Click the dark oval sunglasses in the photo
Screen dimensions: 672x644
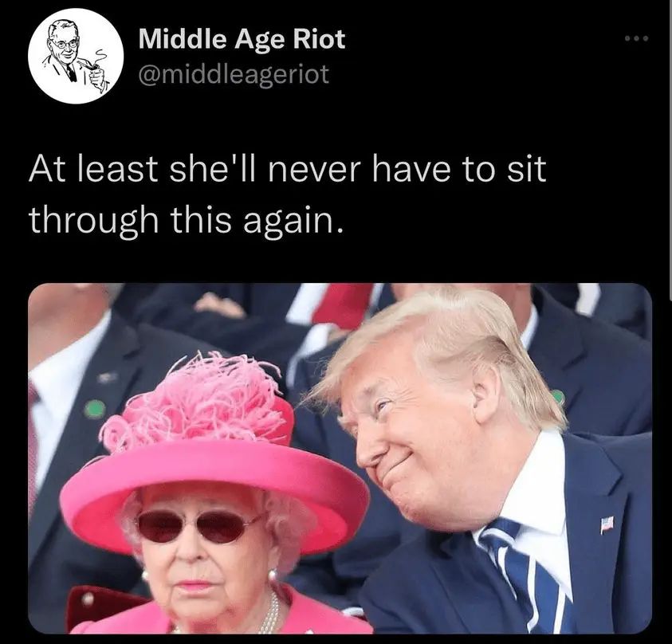point(198,526)
